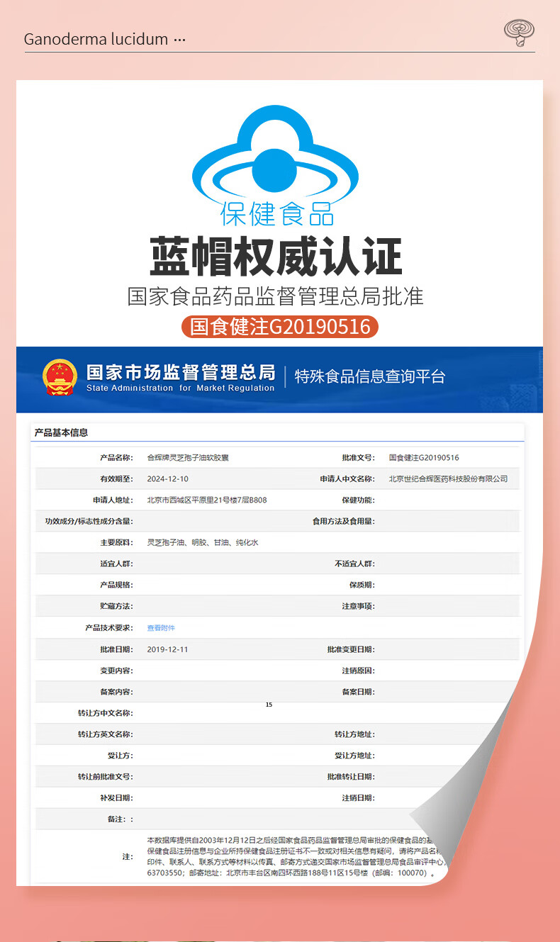Viewport: 560px width, 942px height.
Task: Click the 受让方 label
Action: (120, 756)
